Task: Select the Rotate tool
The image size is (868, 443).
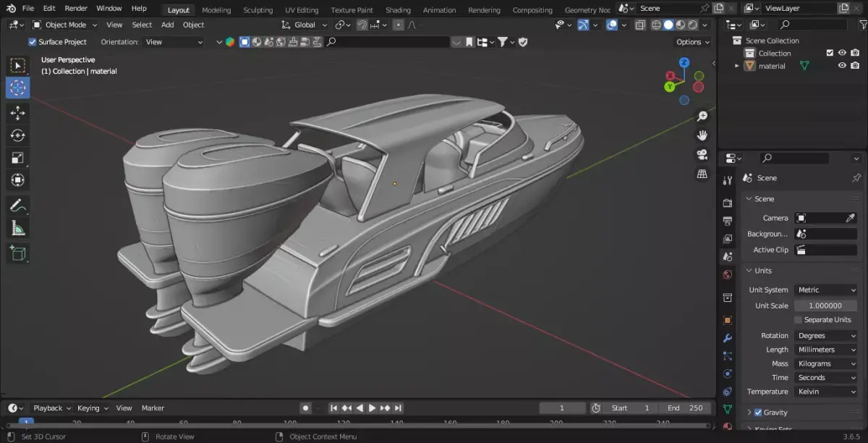Action: click(x=18, y=135)
